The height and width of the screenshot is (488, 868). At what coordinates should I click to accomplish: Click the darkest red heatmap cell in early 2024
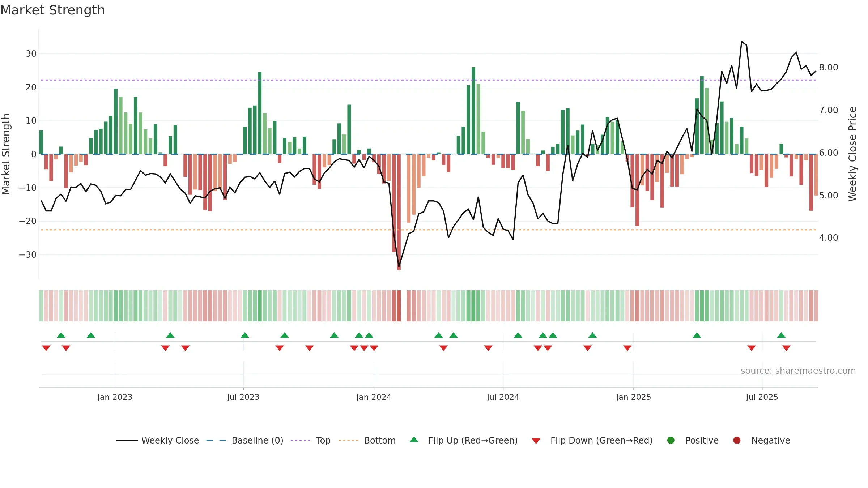click(399, 306)
